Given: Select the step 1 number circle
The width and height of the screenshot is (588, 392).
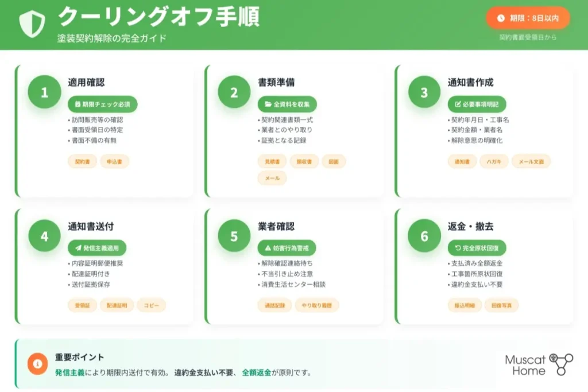Looking at the screenshot, I should (x=44, y=93).
